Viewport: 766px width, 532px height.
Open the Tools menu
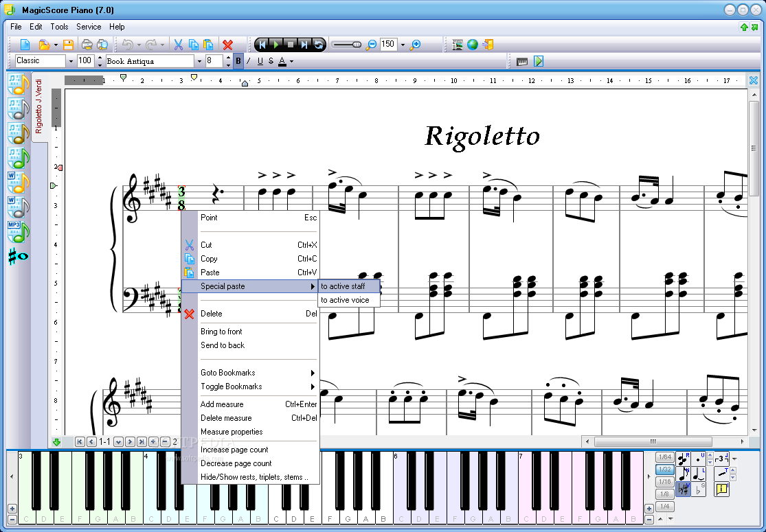pos(59,27)
